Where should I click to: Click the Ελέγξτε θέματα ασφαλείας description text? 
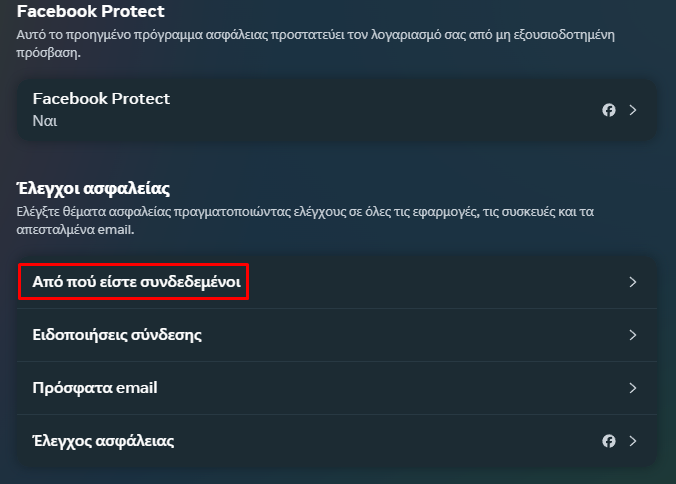click(305, 220)
